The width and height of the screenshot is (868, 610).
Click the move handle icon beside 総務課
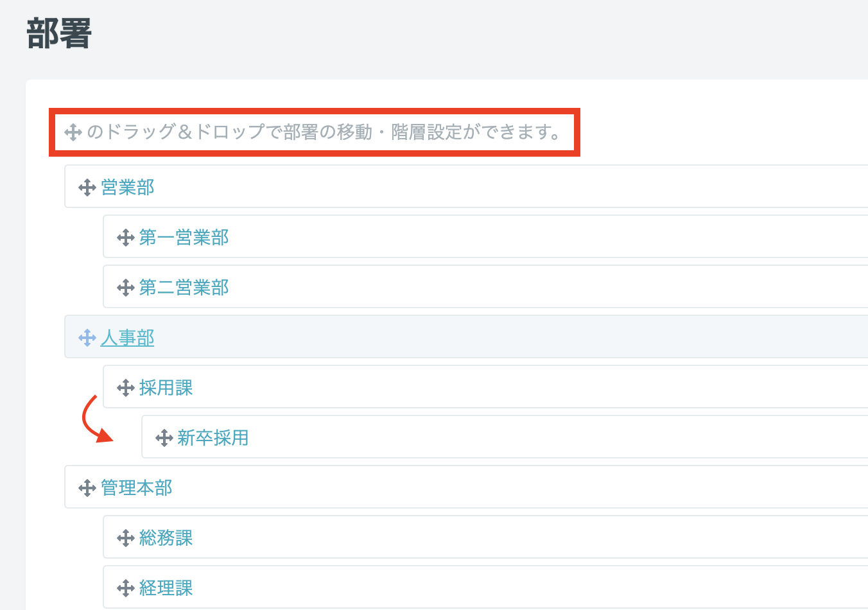pyautogui.click(x=126, y=538)
